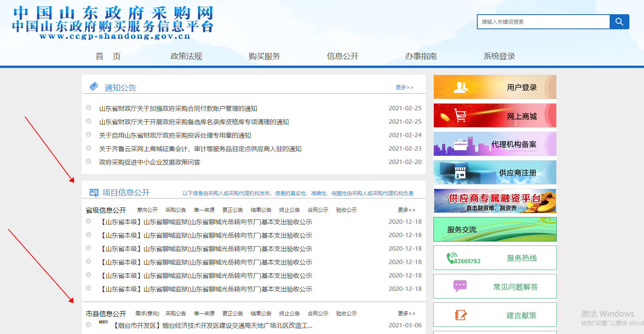This screenshot has width=644, height=334.
Task: Click the magnifier search button
Action: pos(619,22)
